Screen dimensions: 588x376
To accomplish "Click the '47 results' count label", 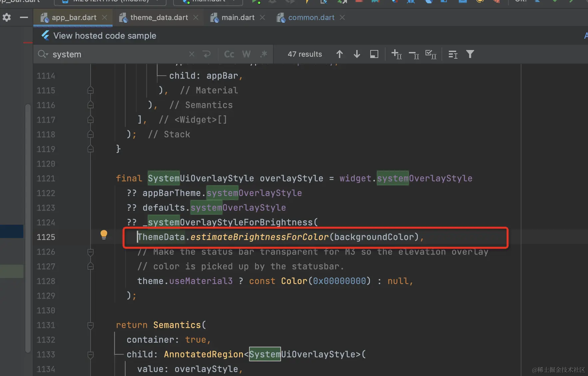I will (x=305, y=54).
